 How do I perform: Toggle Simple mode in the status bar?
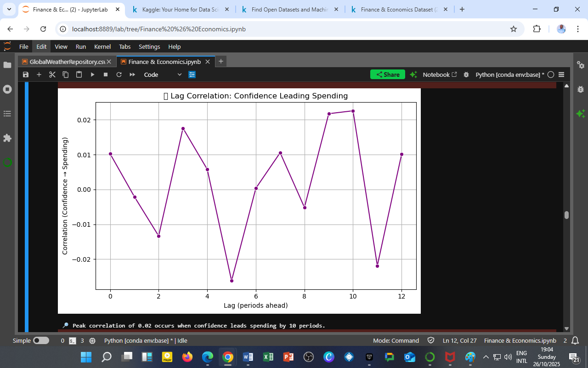(x=40, y=340)
